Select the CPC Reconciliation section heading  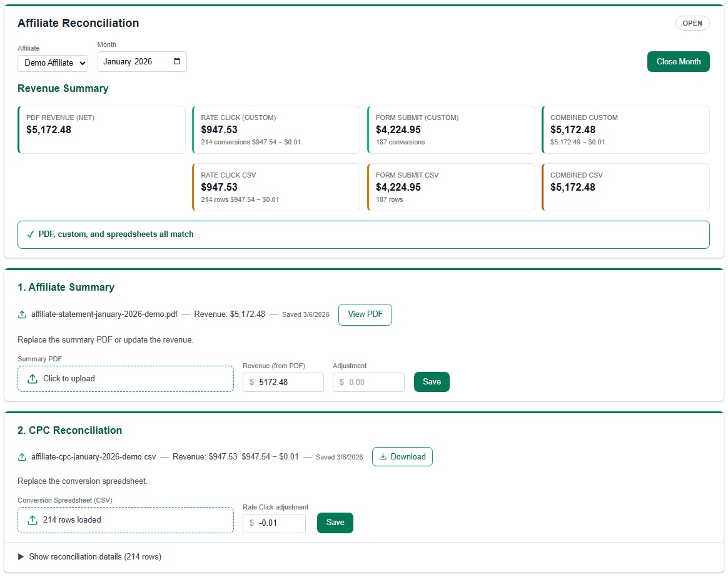69,430
